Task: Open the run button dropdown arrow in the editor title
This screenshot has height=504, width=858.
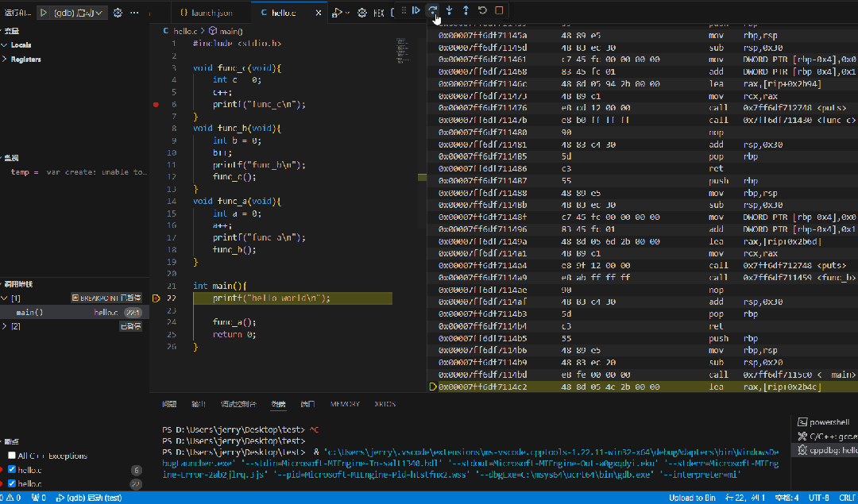Action: tap(347, 13)
